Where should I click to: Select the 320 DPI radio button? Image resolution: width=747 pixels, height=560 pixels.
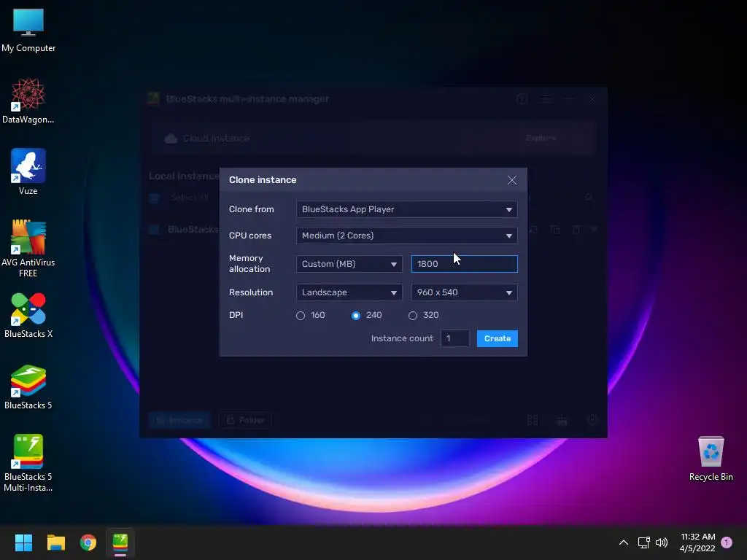coord(413,315)
